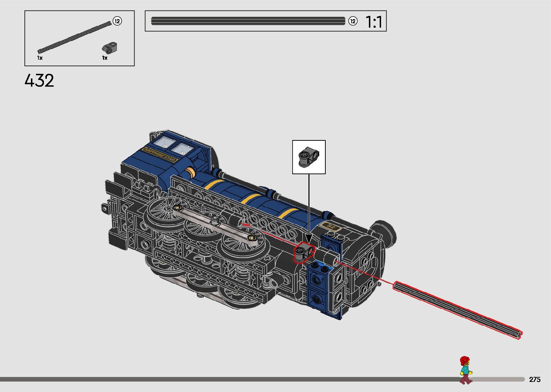Click the walking minifigure progress marker
This screenshot has width=551, height=392.
pos(465,370)
